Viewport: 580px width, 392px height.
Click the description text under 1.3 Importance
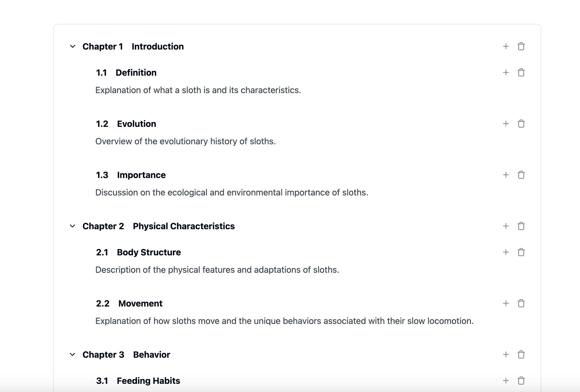tap(231, 192)
